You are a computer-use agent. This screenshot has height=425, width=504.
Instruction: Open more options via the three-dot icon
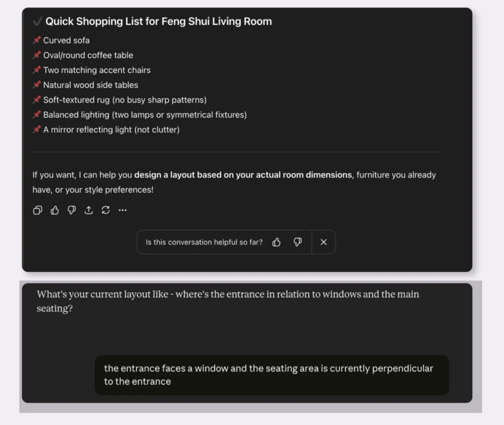122,210
